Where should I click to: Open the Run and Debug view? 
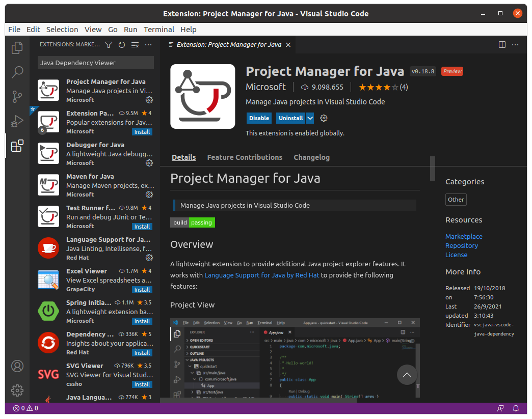point(17,121)
